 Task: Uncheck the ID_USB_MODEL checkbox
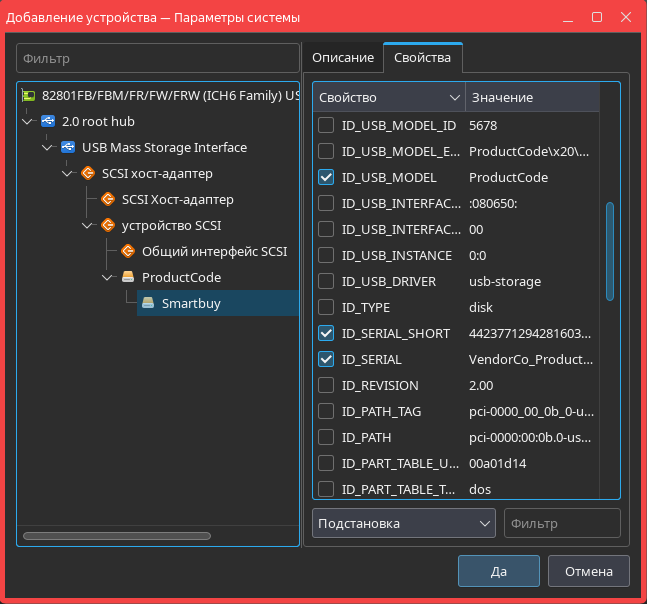click(x=325, y=178)
